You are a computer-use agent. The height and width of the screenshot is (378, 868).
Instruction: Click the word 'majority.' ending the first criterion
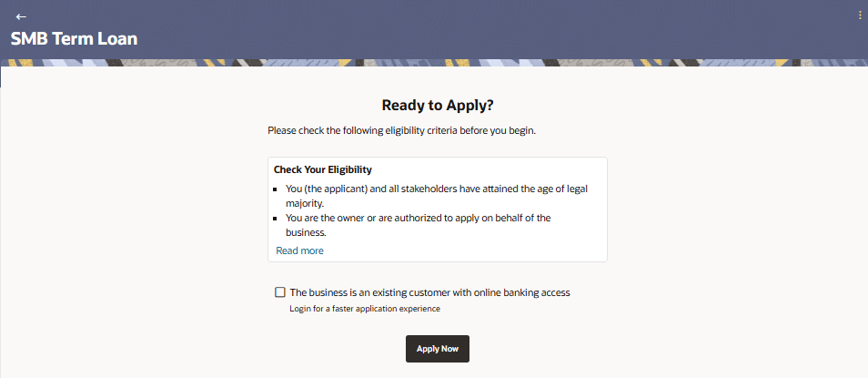coord(305,204)
